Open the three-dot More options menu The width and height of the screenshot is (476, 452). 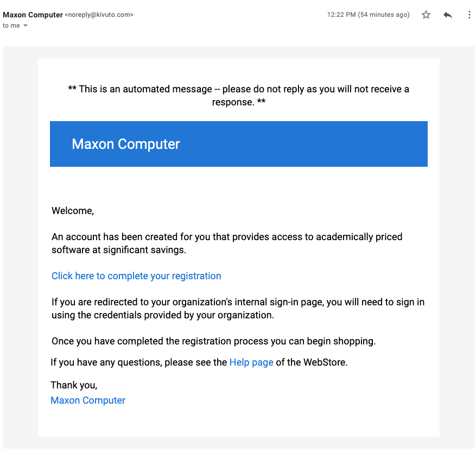pyautogui.click(x=469, y=15)
